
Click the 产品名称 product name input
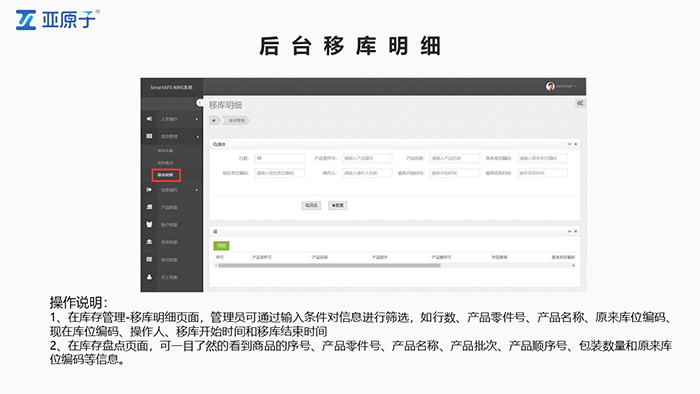(455, 158)
